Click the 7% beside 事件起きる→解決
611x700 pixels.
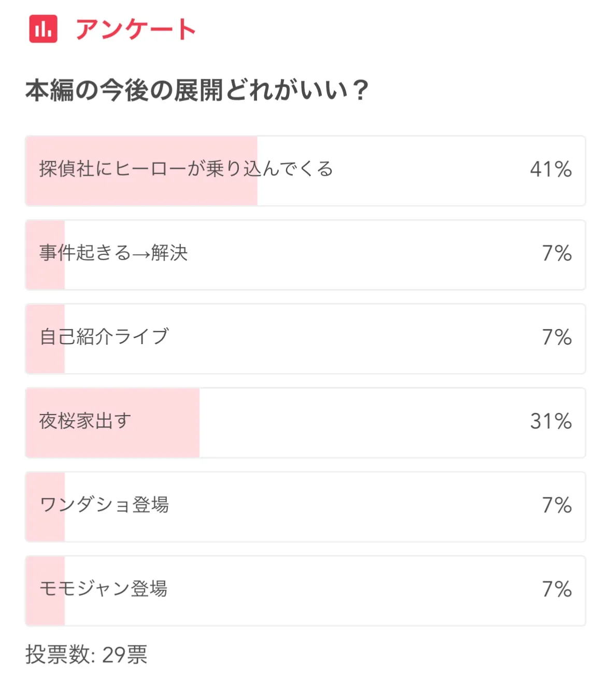[x=557, y=253]
